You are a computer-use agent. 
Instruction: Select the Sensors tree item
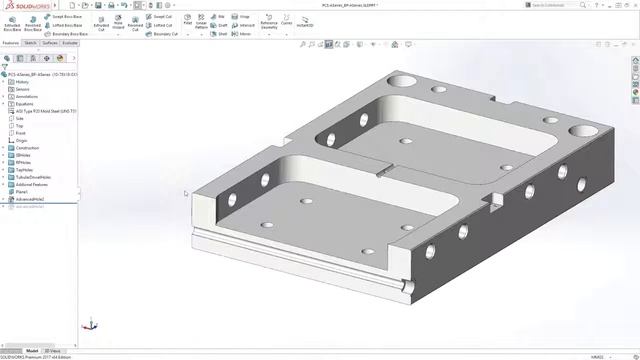[x=19, y=89]
